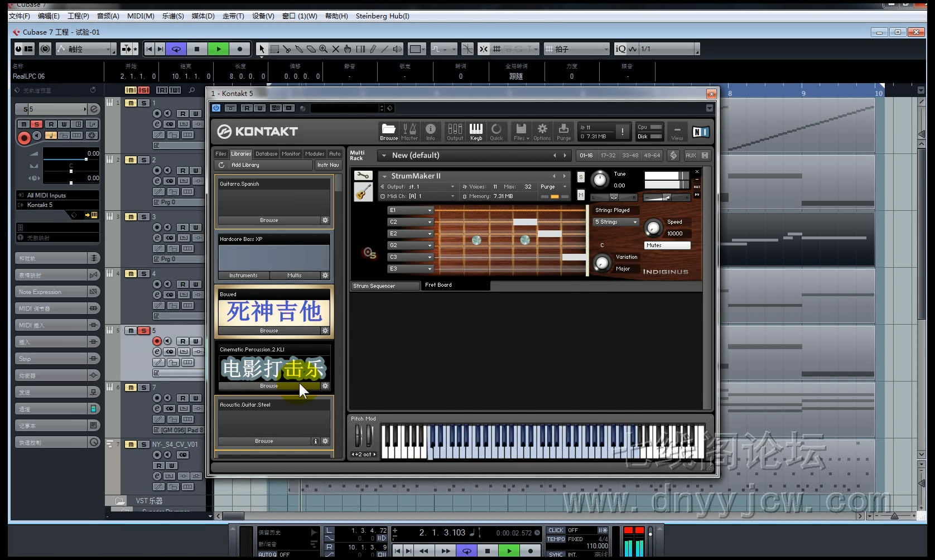Switch to Fret Board tab

pos(456,286)
